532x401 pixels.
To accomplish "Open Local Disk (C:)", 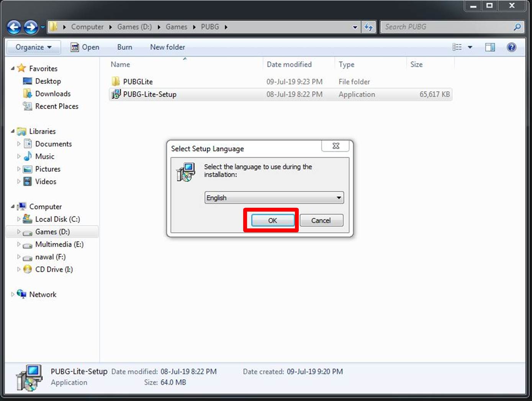I will pos(57,219).
